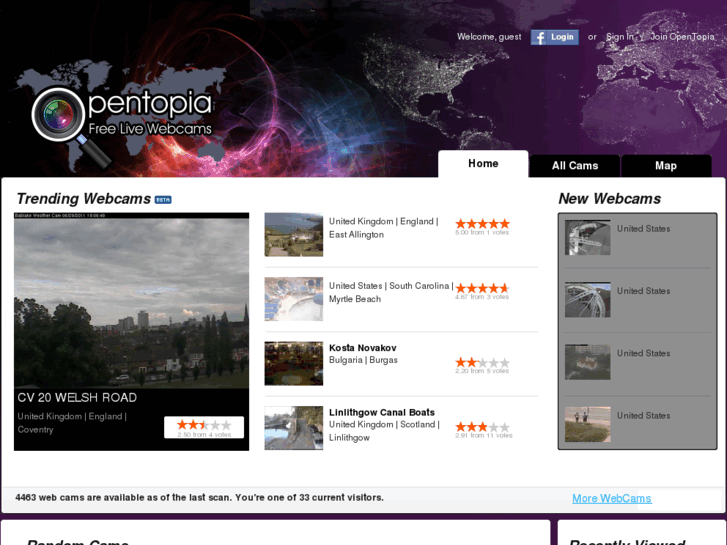The height and width of the screenshot is (545, 727).
Task: Go to the Map tab
Action: [x=666, y=166]
